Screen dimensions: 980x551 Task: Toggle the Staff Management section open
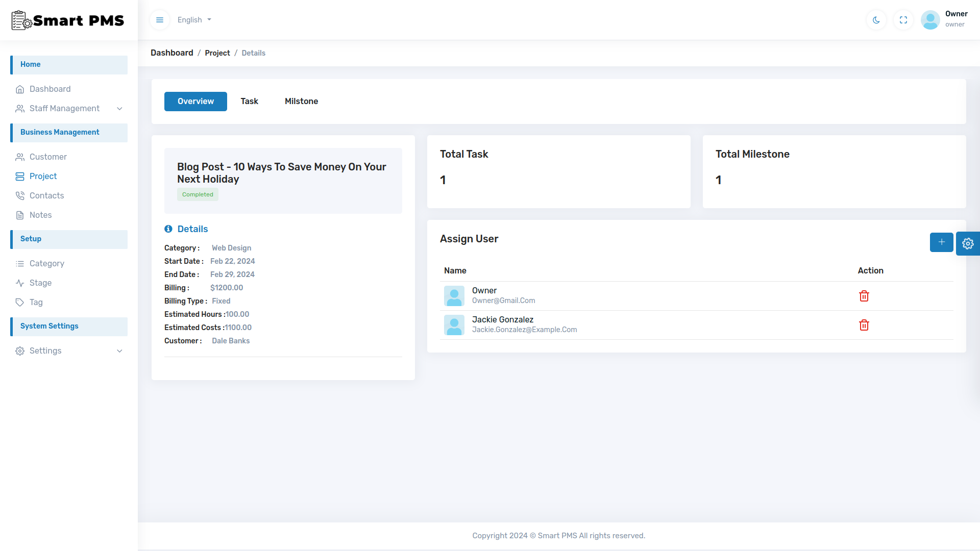(64, 108)
